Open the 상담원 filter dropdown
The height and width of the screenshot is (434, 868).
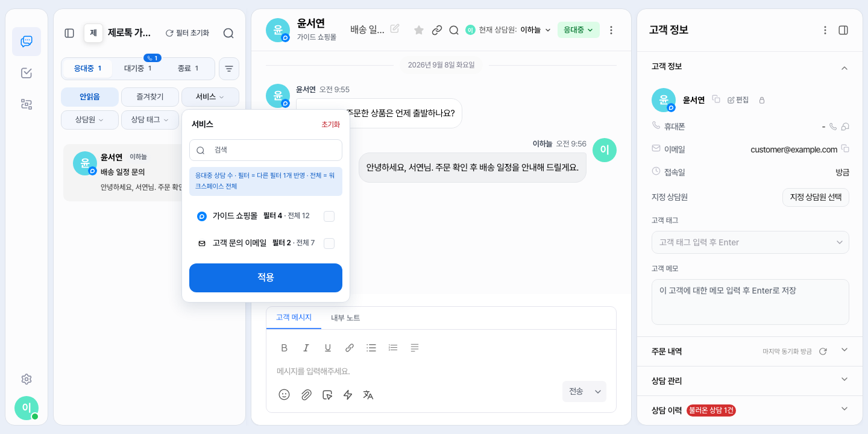90,120
